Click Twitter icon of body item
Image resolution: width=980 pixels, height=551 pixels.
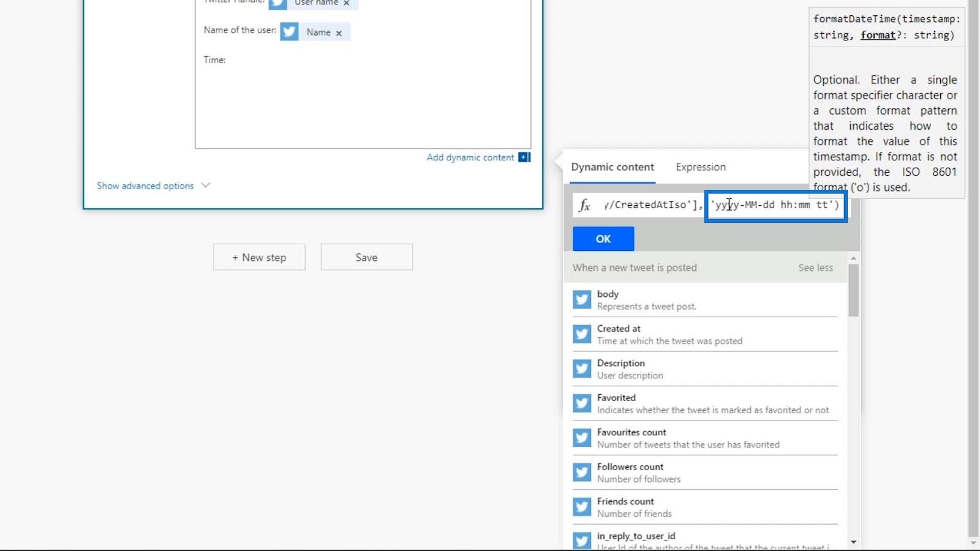click(x=582, y=299)
